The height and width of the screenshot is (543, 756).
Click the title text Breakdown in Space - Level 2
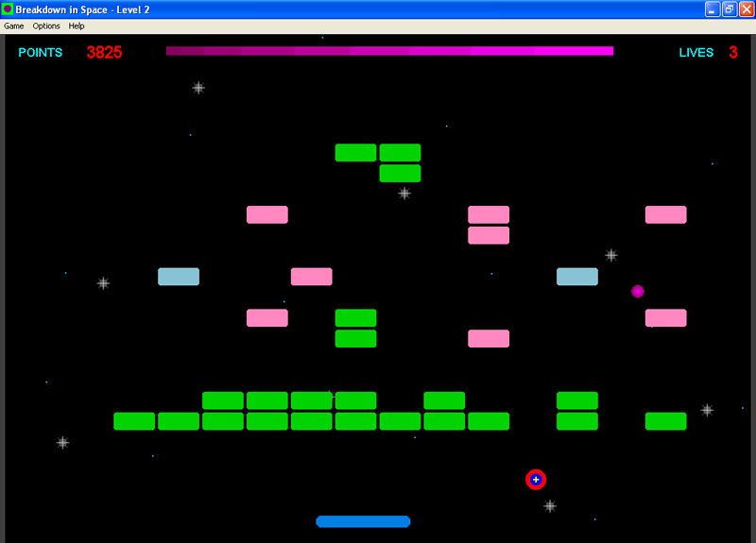click(82, 9)
